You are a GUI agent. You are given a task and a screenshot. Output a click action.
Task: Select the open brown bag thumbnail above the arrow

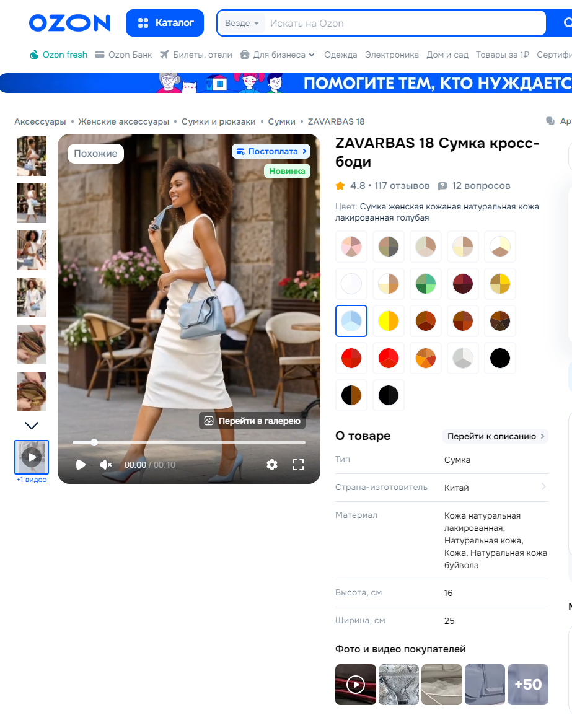pyautogui.click(x=32, y=392)
